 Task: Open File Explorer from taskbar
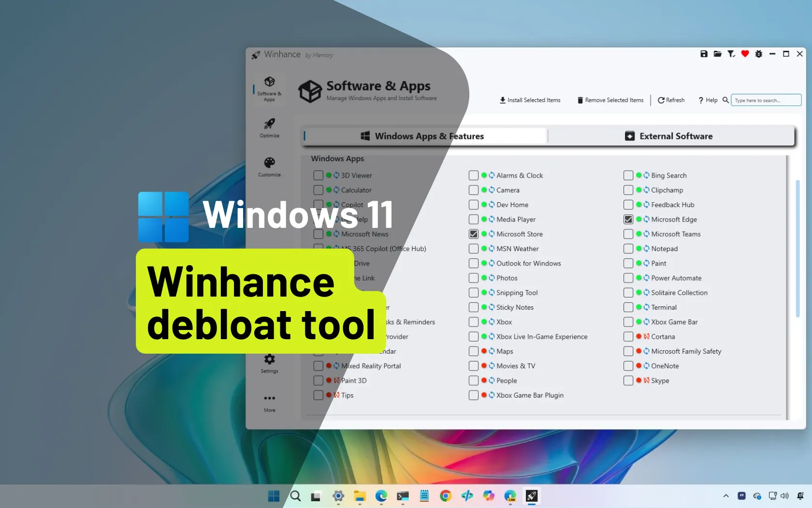click(x=359, y=496)
